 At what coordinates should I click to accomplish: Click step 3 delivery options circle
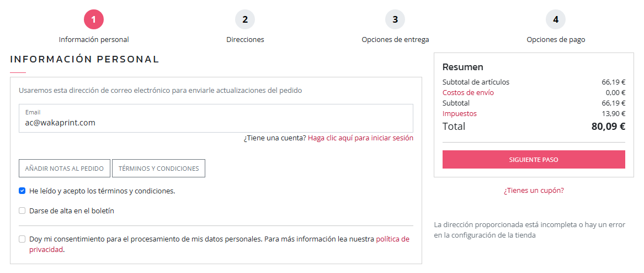click(x=395, y=20)
